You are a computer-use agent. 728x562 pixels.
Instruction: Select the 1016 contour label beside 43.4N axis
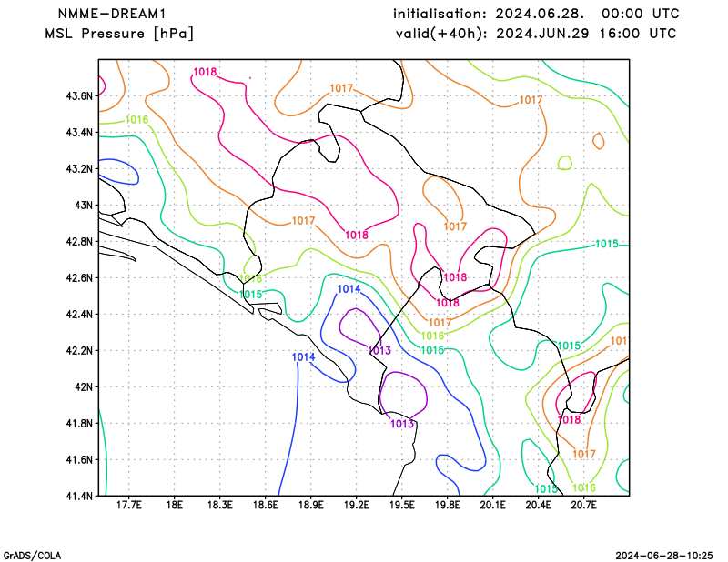[x=137, y=120]
